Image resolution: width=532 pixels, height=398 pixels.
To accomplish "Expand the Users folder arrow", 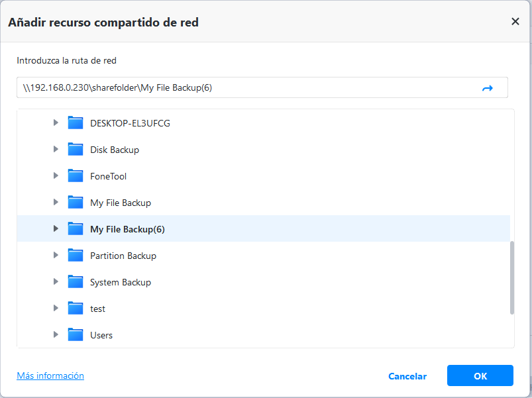I will [56, 335].
